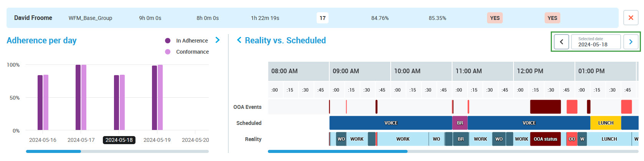This screenshot has height=161, width=644.
Task: Click the scheduled LUNCH block
Action: (x=606, y=123)
